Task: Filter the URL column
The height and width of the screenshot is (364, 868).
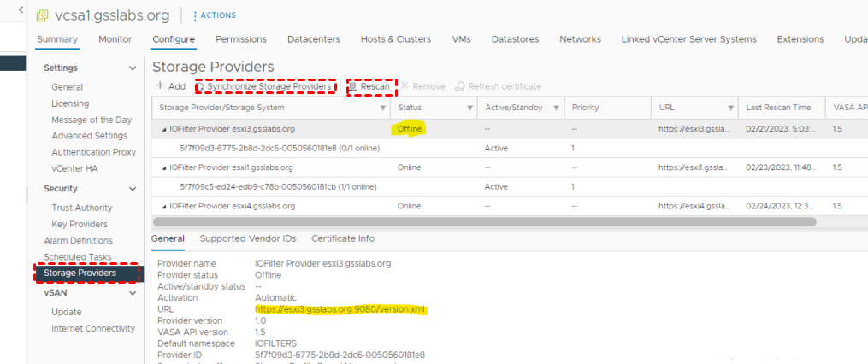Action: (x=730, y=108)
